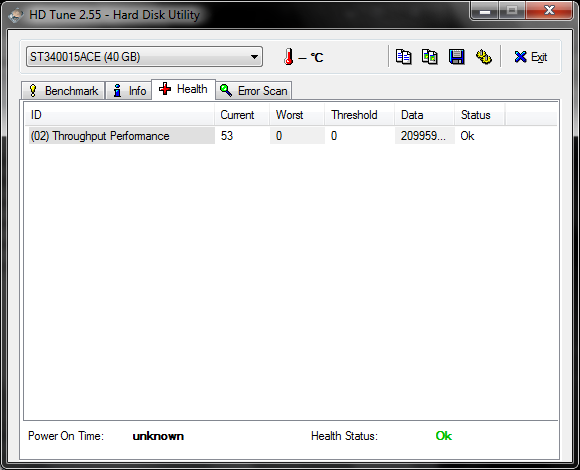Click the Status column header
The width and height of the screenshot is (580, 470).
click(x=479, y=115)
